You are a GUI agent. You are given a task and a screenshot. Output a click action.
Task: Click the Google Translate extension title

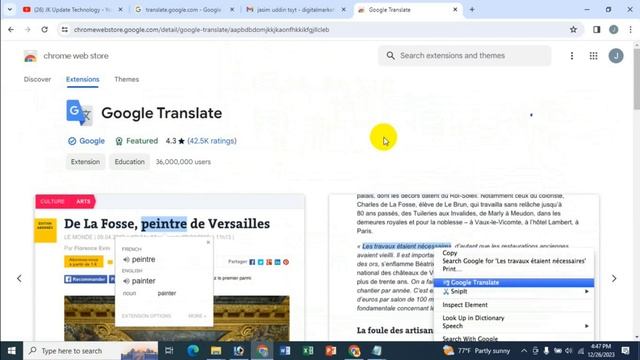click(162, 113)
